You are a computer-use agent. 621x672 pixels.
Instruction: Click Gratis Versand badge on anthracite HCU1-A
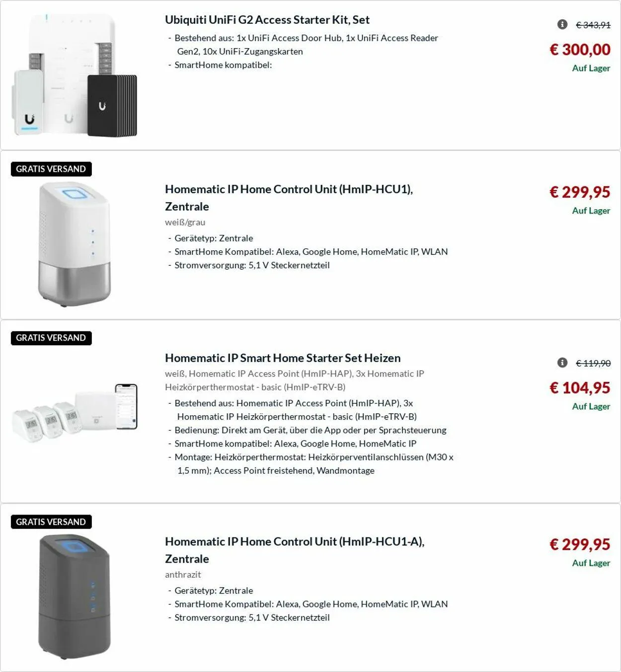[x=51, y=522]
